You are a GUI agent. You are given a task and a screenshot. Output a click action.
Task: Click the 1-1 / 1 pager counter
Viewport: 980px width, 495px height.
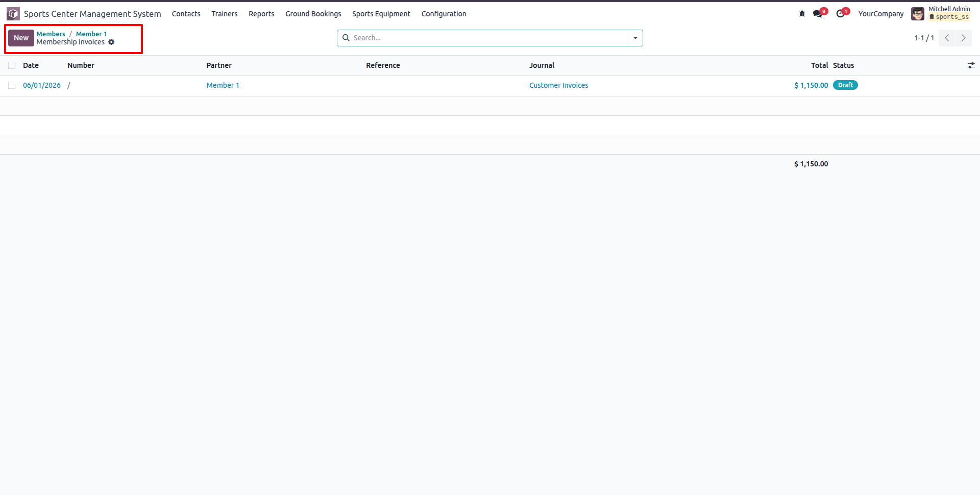(x=924, y=38)
